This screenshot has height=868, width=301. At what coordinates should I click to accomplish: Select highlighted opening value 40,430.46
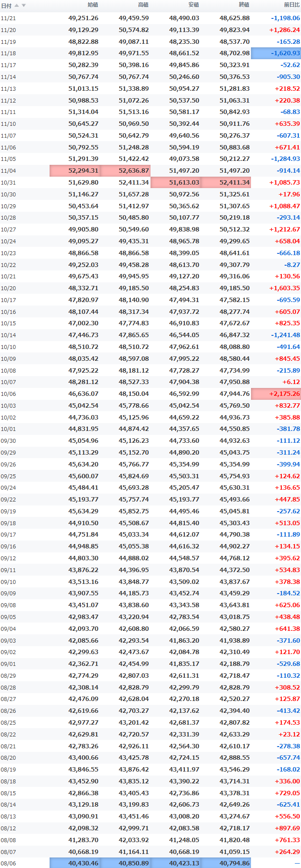pos(75,863)
